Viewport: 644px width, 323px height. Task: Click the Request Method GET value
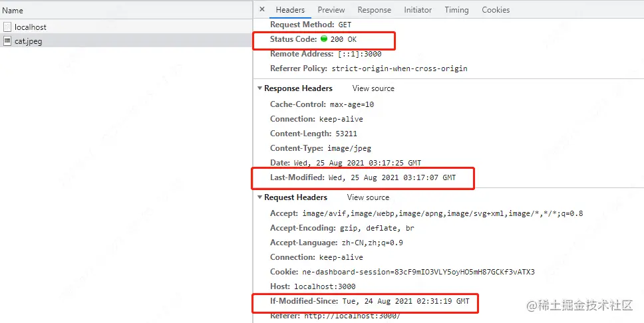pos(345,25)
